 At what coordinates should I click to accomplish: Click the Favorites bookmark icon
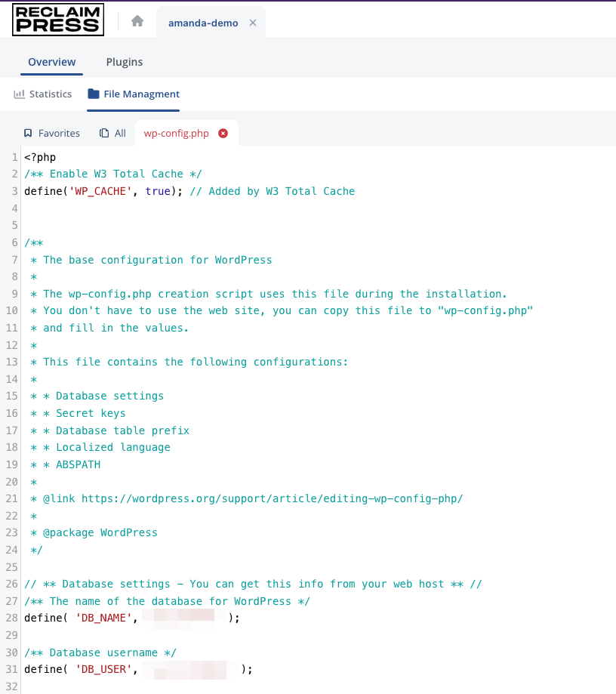pyautogui.click(x=28, y=133)
